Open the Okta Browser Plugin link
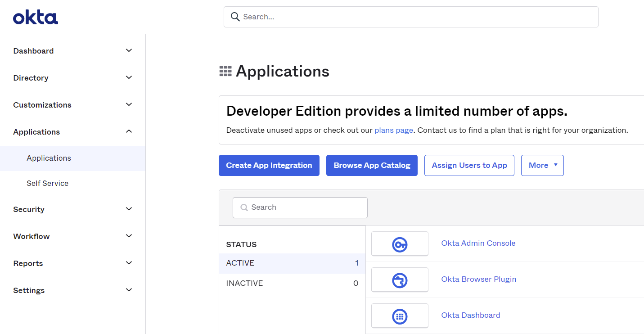 click(479, 279)
